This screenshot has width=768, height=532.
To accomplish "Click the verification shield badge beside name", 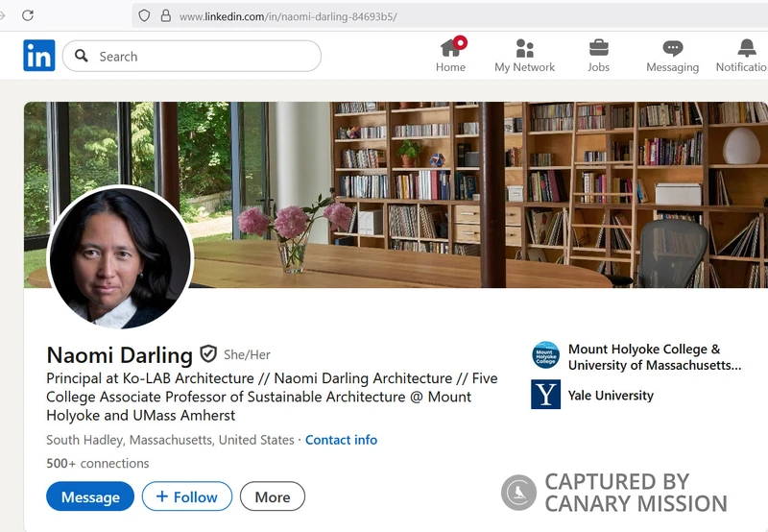I will 208,354.
